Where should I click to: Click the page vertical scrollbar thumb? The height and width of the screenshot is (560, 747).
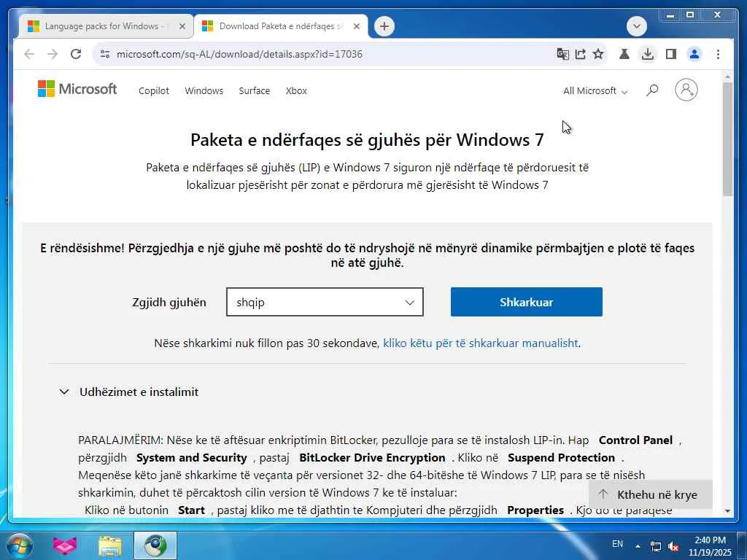pos(727,139)
